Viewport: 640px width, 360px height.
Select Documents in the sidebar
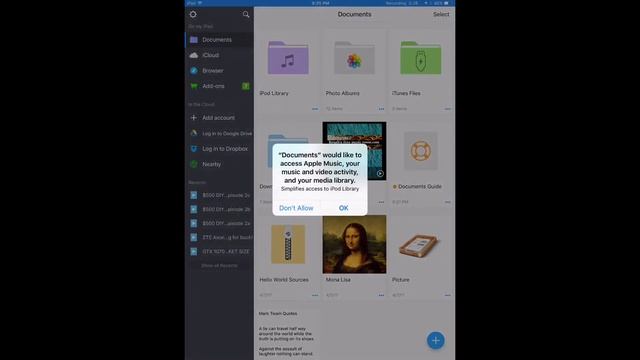click(x=219, y=40)
